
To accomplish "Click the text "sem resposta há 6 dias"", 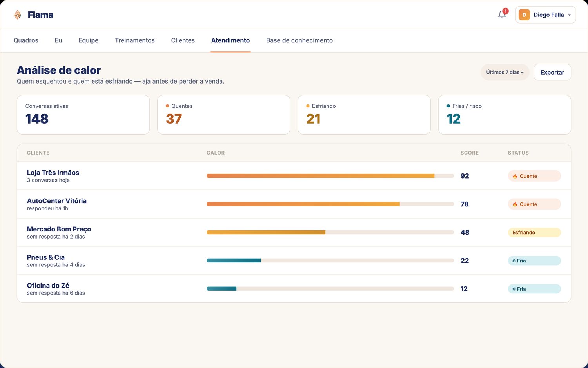I will (x=56, y=293).
